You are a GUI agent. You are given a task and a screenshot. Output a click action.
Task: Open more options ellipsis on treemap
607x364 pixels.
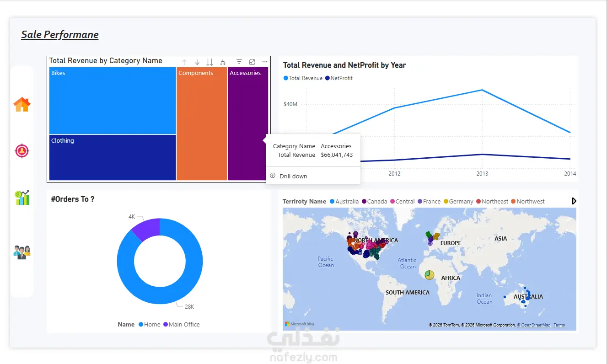tap(265, 62)
